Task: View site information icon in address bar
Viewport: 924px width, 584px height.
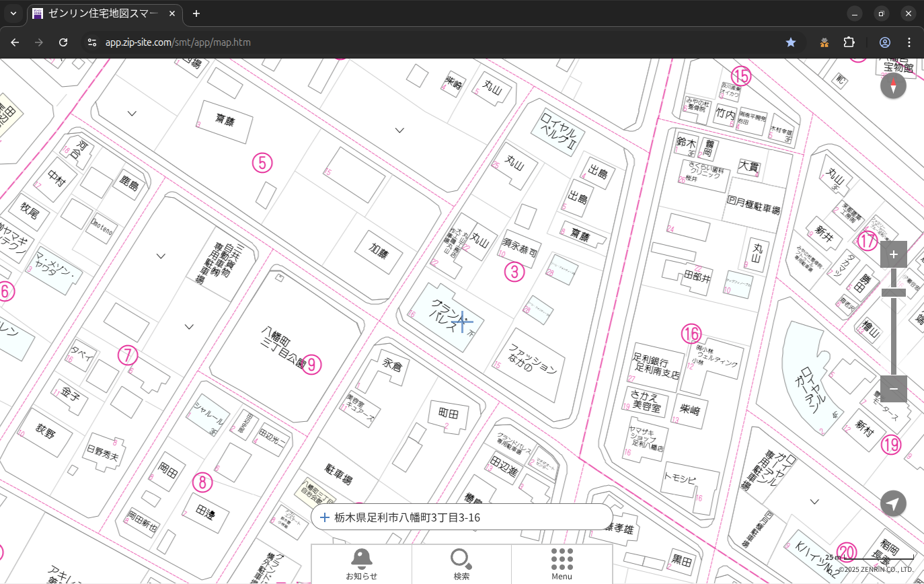Action: (x=92, y=42)
